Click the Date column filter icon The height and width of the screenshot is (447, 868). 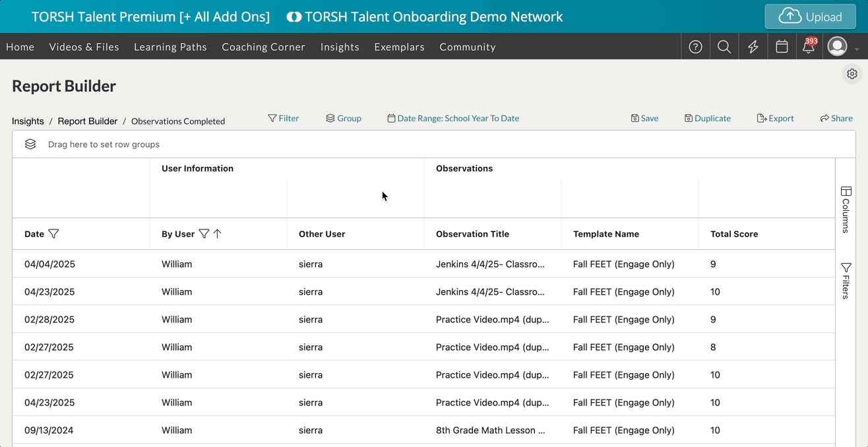click(x=54, y=234)
